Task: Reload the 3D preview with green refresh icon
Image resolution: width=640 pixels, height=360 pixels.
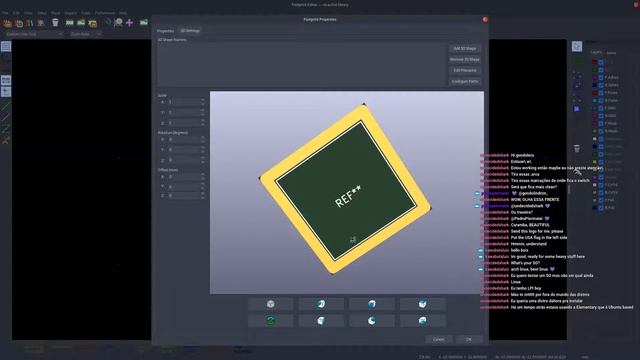Action: click(270, 320)
